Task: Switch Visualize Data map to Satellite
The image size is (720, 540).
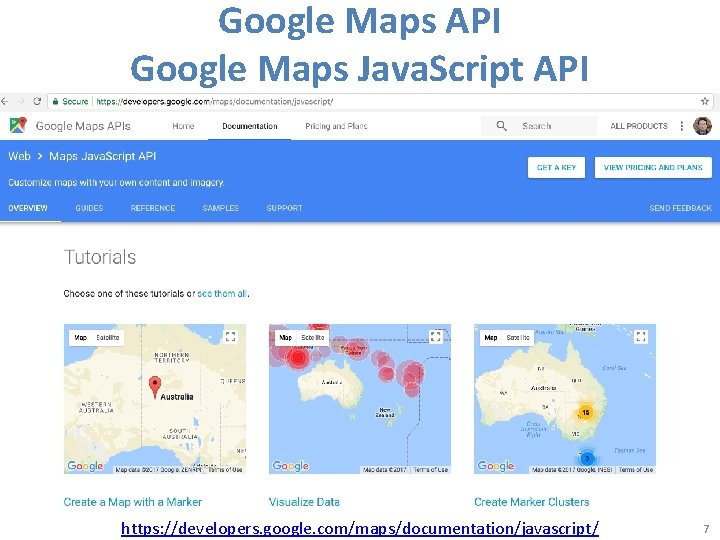Action: (313, 338)
